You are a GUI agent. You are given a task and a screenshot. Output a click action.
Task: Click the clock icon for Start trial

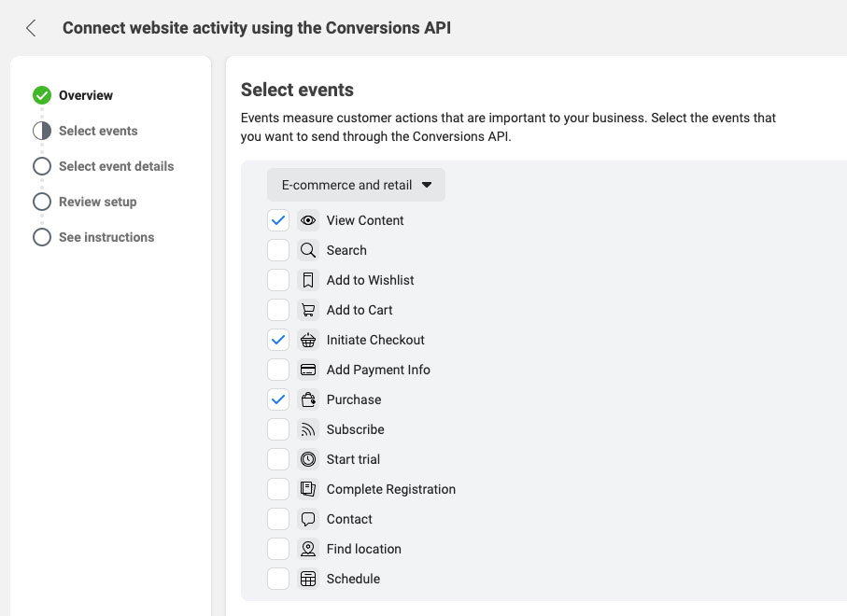[x=308, y=459]
